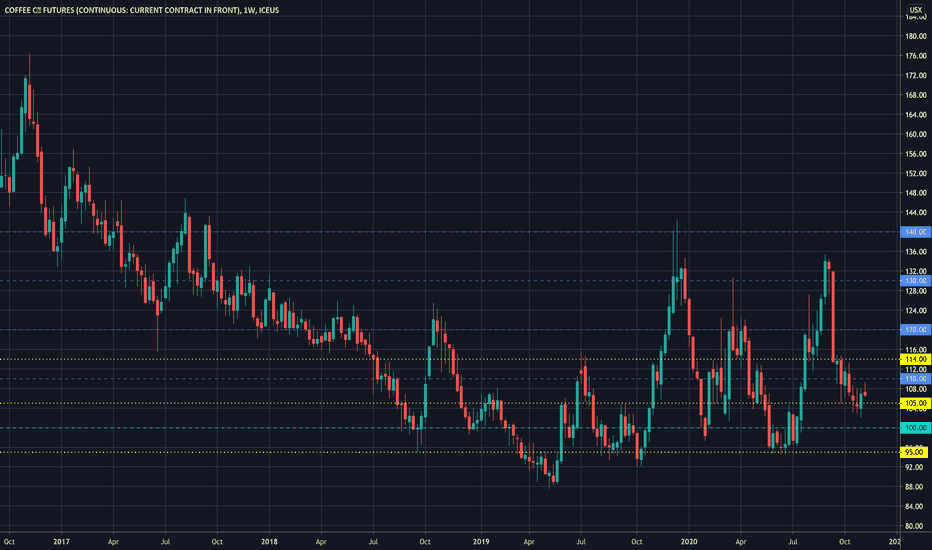Viewport: 932px width, 550px height.
Task: Click the 84.00 price axis value
Action: tap(916, 507)
